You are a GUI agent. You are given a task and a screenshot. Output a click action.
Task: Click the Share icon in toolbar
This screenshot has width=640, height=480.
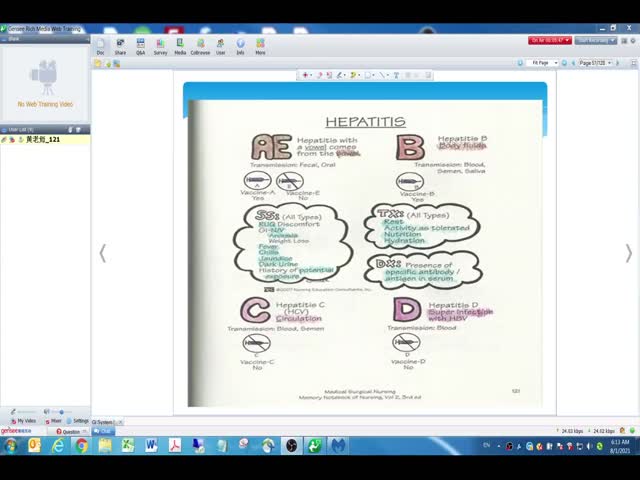click(120, 46)
